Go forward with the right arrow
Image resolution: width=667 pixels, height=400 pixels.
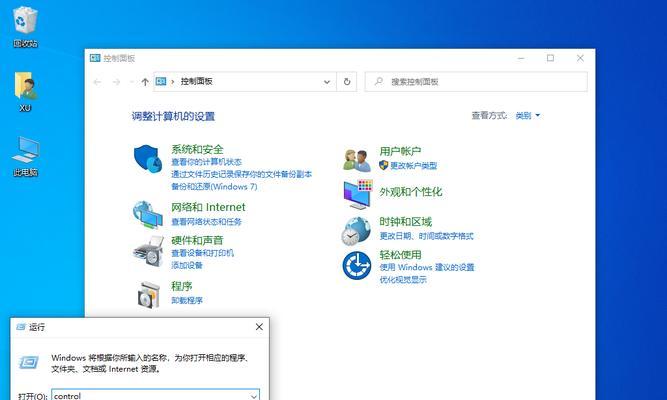coord(116,82)
